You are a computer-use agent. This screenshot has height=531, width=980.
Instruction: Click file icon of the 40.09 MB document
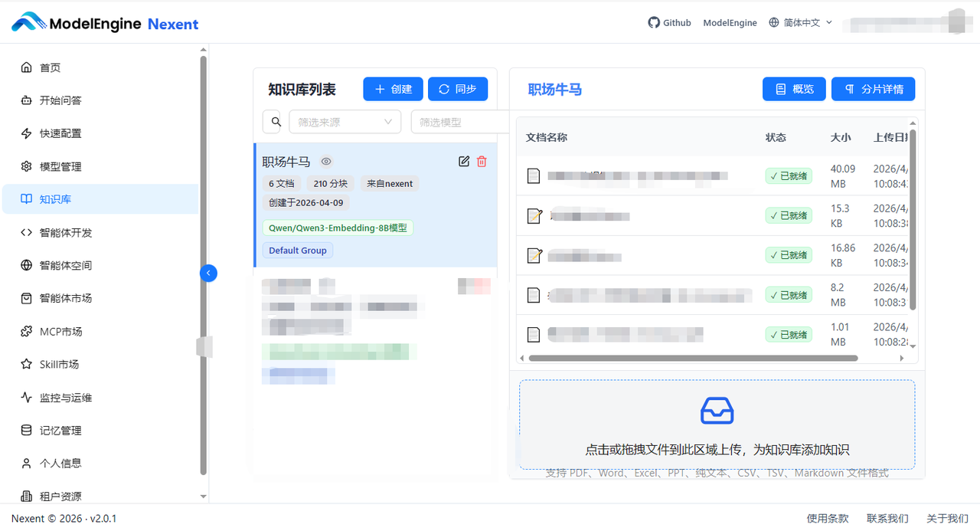[x=534, y=175]
